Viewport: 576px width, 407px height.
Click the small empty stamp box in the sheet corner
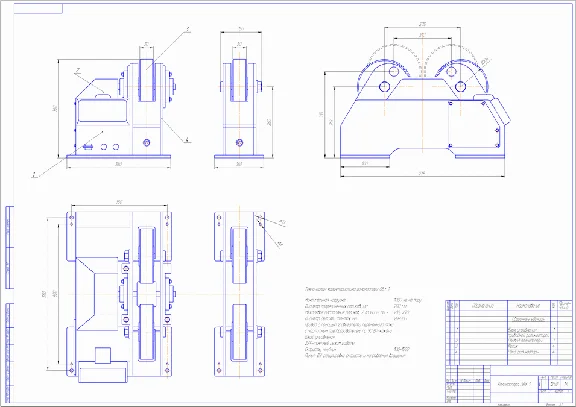click(38, 8)
